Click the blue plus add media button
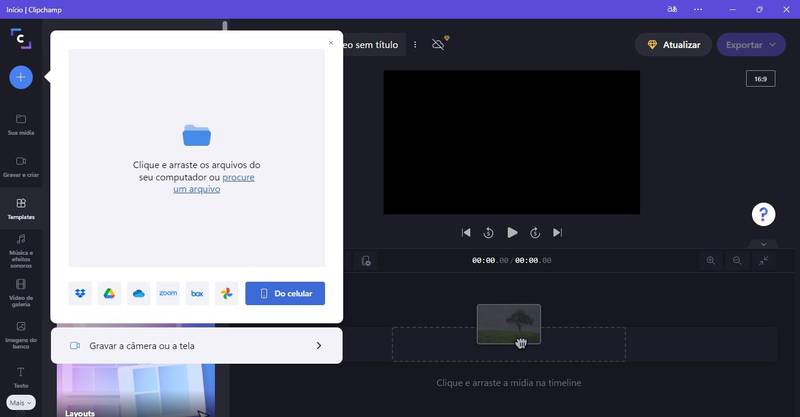The height and width of the screenshot is (417, 800). click(x=21, y=77)
